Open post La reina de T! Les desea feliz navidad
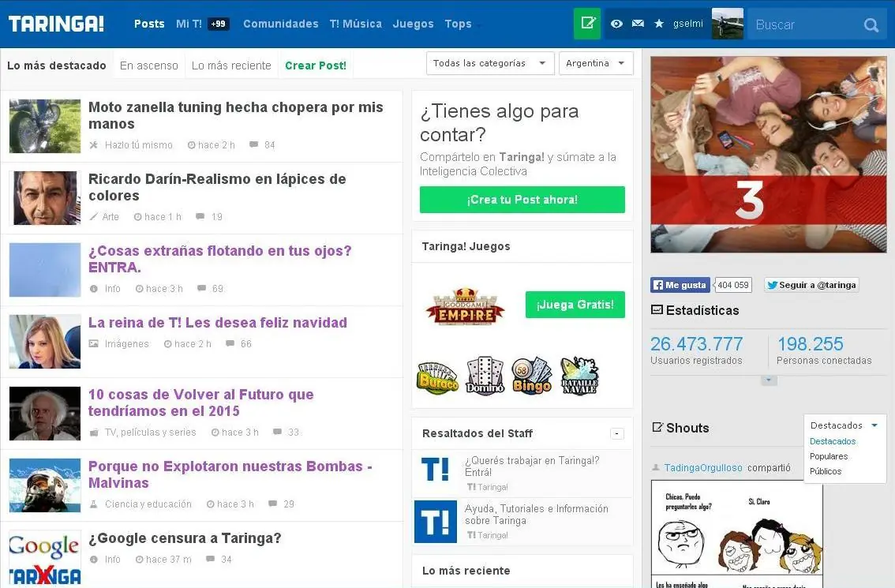This screenshot has width=895, height=588. pos(218,323)
